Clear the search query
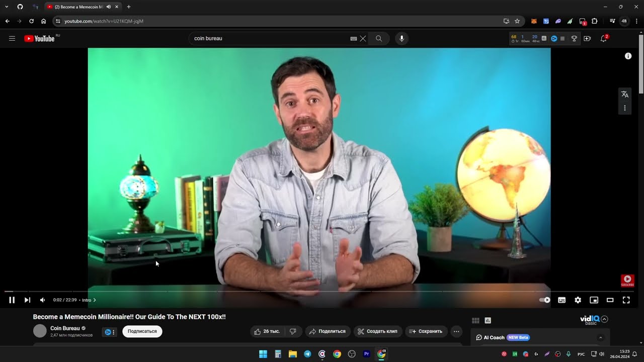644x362 pixels. 363,38
